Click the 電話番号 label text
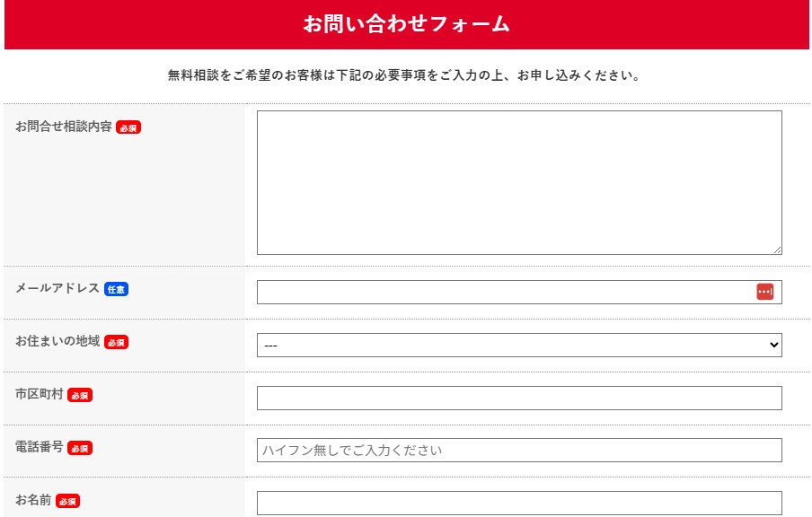Screen dimensions: 812x517 40,447
